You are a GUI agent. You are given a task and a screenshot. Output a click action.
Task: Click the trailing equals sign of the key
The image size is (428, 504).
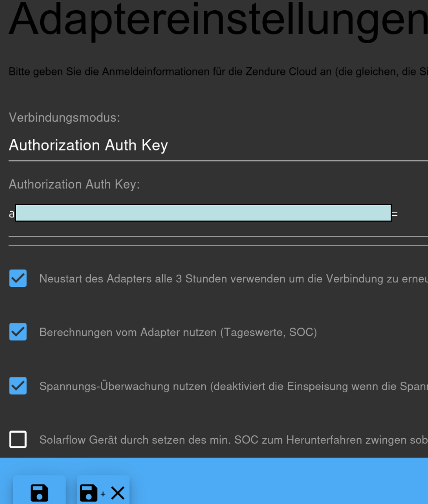(x=395, y=214)
